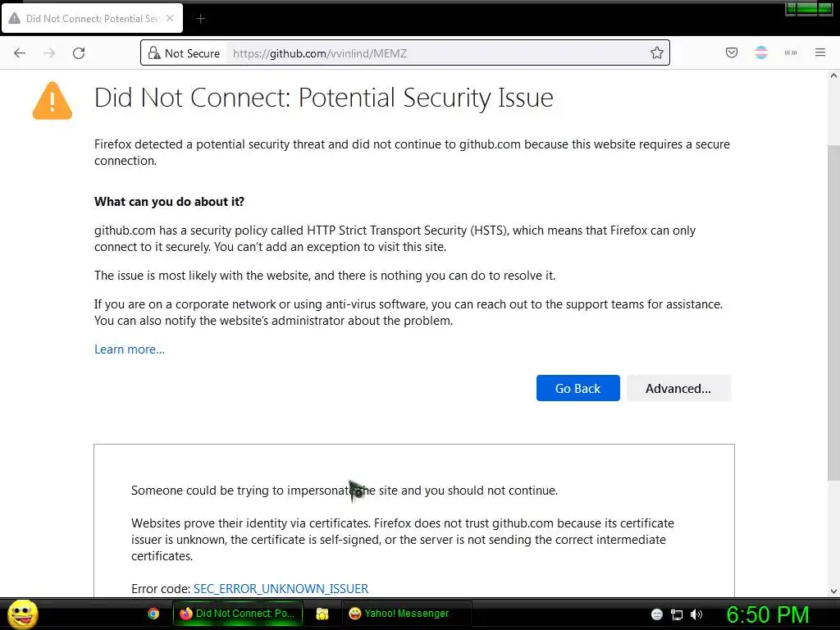Open the network tray icon
840x630 pixels.
pos(677,614)
